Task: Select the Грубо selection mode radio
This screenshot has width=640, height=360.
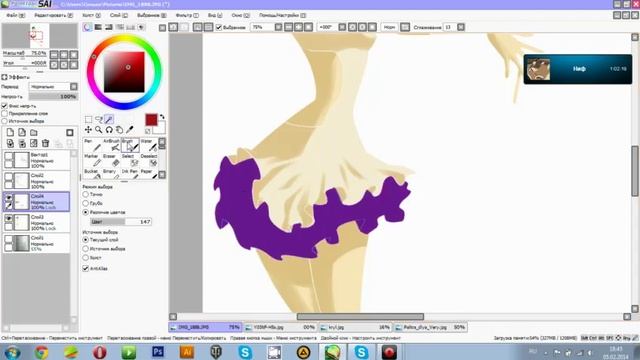Action: pos(86,203)
